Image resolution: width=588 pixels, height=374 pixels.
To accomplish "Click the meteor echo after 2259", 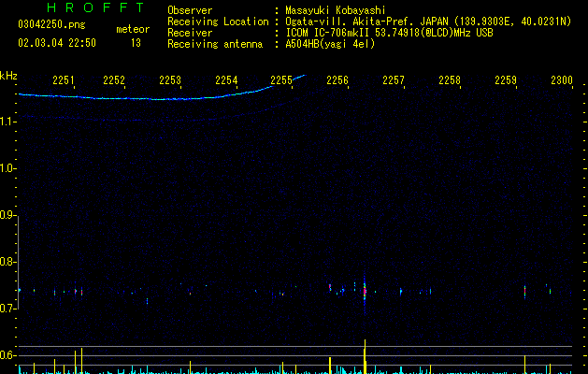I will pyautogui.click(x=524, y=291).
